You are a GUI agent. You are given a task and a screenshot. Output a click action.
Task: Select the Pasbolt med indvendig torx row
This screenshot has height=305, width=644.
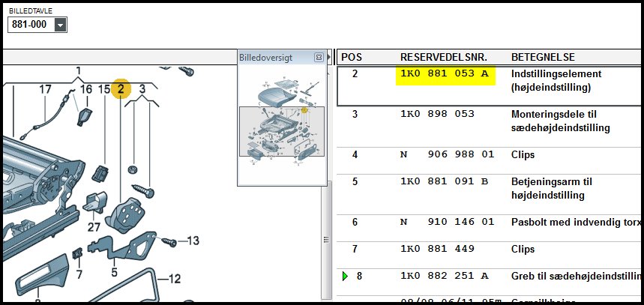487,223
